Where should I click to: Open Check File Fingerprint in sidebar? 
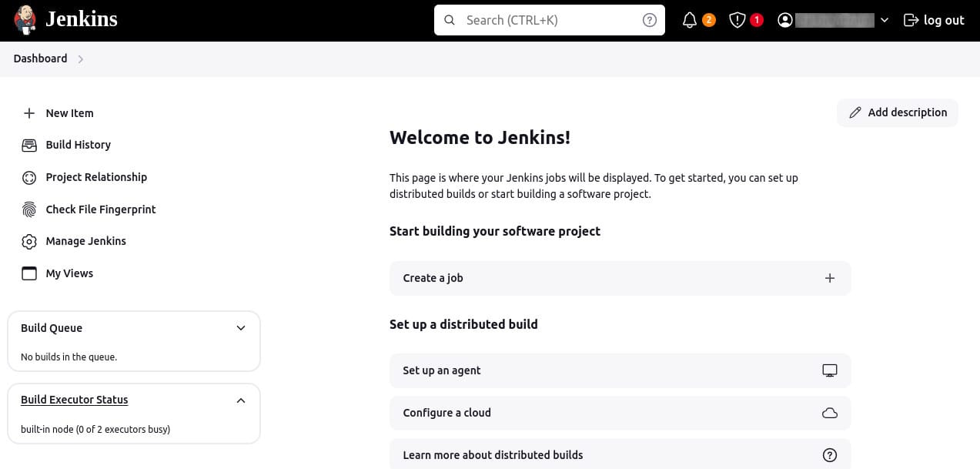coord(101,209)
